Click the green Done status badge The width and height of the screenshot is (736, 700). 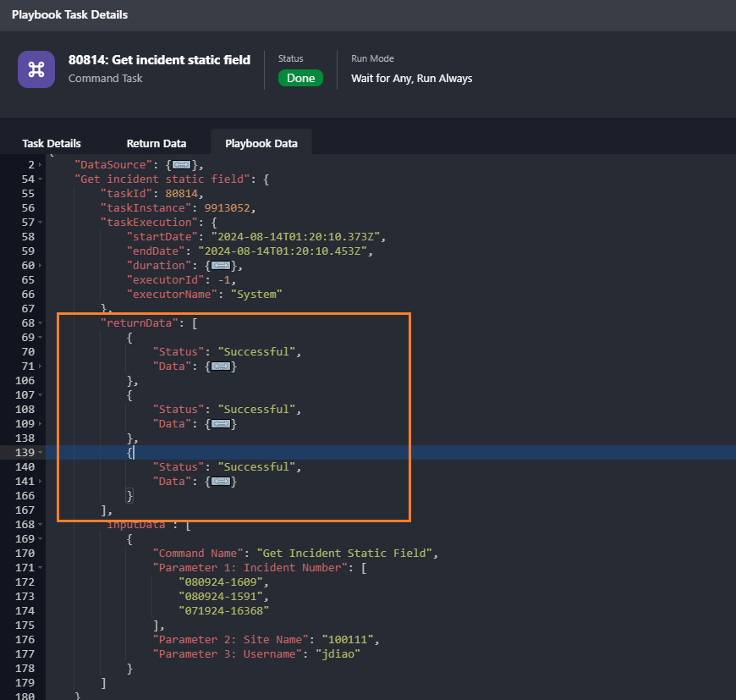300,78
